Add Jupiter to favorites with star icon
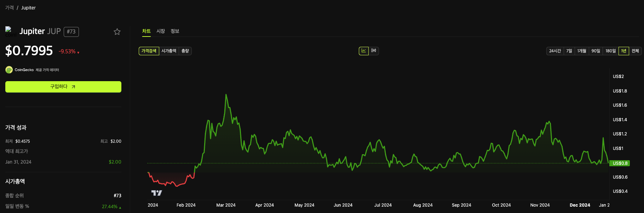644x213 pixels. pyautogui.click(x=117, y=32)
